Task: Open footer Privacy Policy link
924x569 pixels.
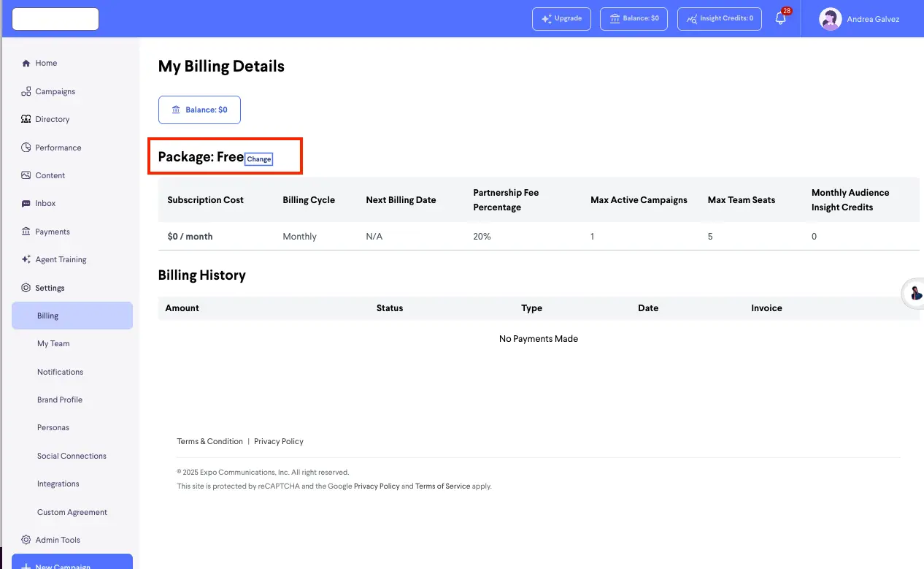Action: pos(279,441)
